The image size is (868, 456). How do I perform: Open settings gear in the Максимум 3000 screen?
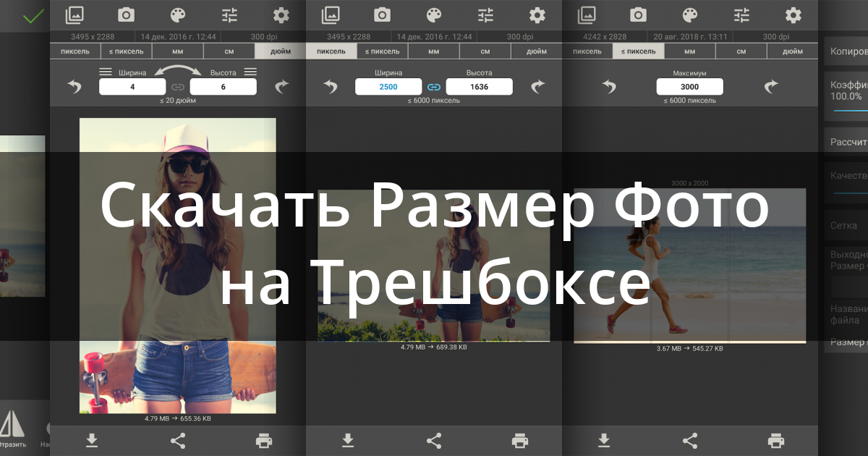point(793,14)
